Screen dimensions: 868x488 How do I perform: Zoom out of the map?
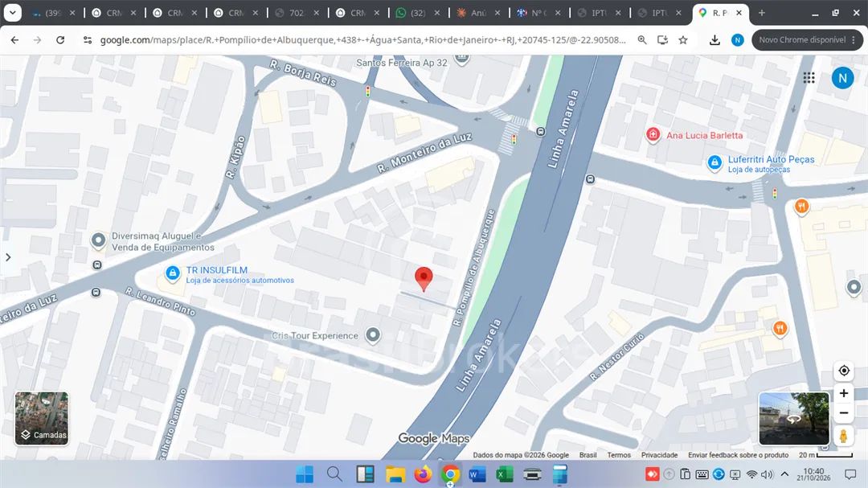[x=844, y=413]
